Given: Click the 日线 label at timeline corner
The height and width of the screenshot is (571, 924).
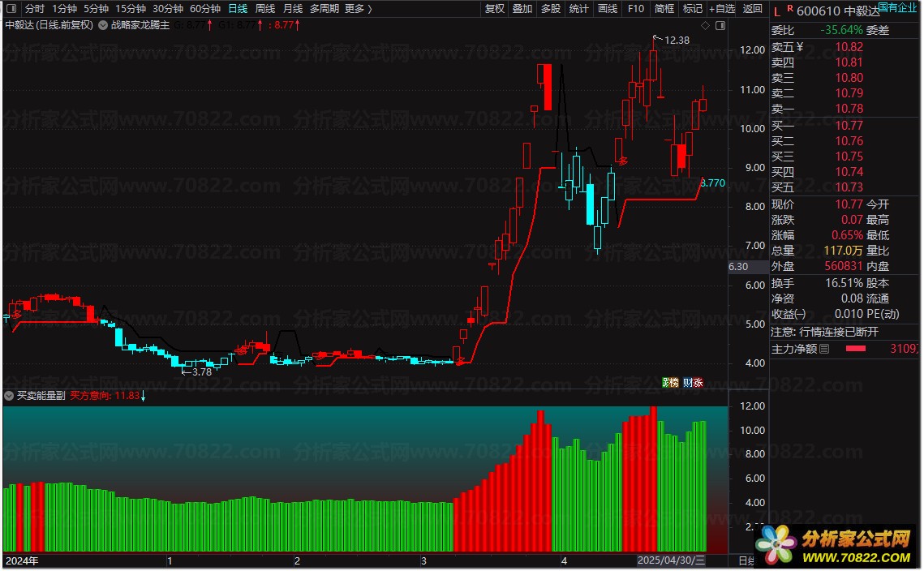Looking at the screenshot, I should point(746,560).
